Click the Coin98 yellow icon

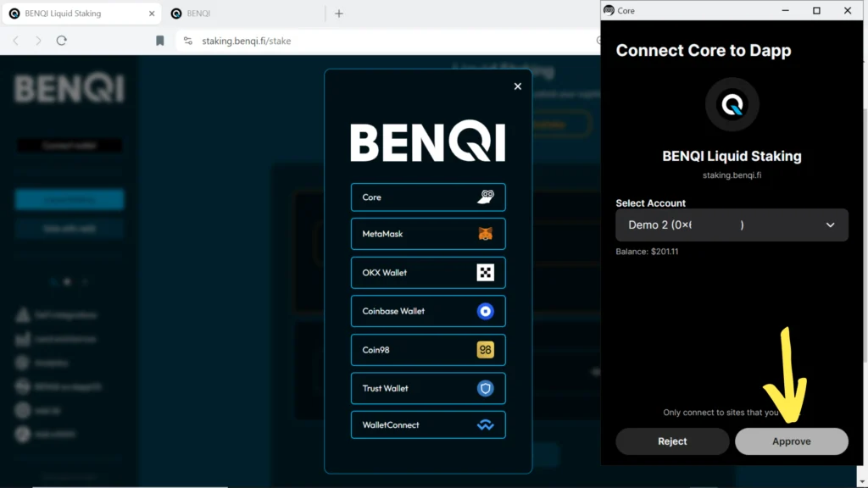(486, 350)
